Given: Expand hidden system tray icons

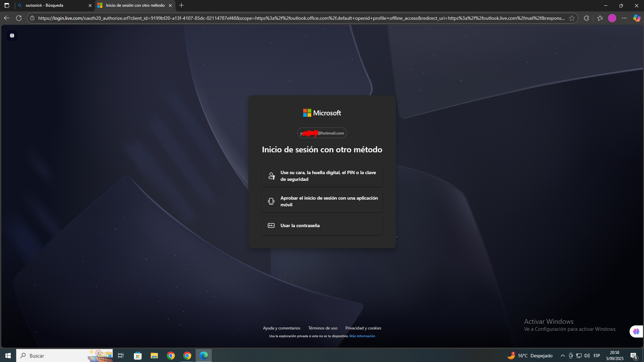Looking at the screenshot, I should (x=563, y=355).
